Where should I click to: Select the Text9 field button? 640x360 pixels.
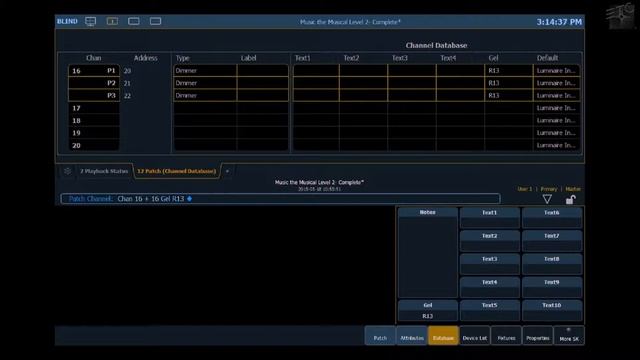(x=552, y=287)
